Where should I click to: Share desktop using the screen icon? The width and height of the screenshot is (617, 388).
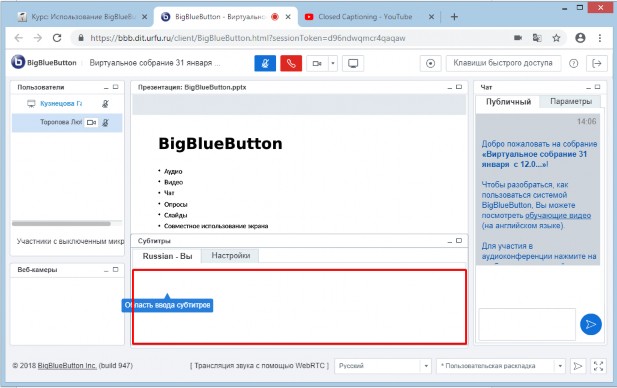click(353, 63)
